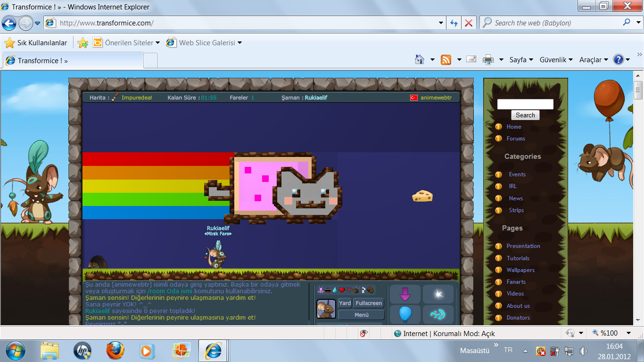Click the sidebar search text box

525,104
